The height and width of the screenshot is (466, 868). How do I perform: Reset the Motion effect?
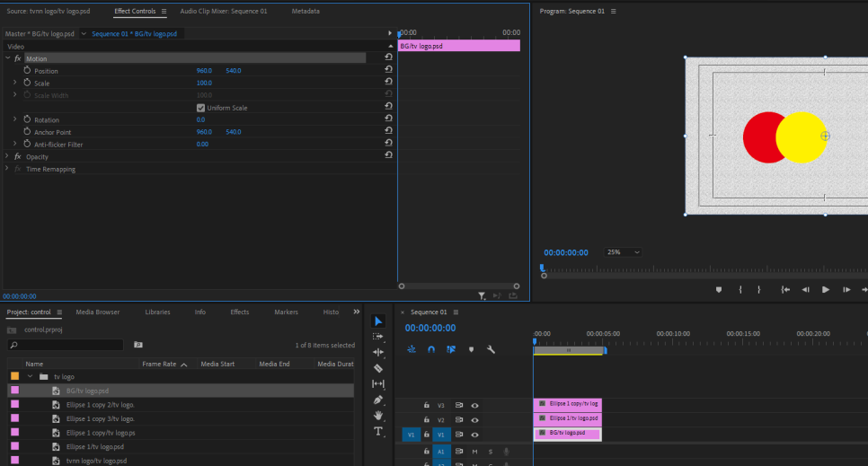388,57
